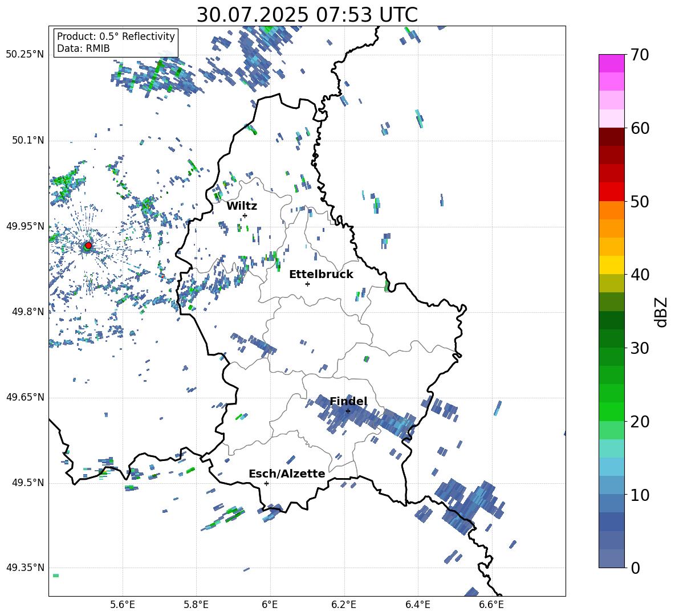This screenshot has width=675, height=616.
Task: Click the magenta top colorbar segment
Action: [612, 63]
